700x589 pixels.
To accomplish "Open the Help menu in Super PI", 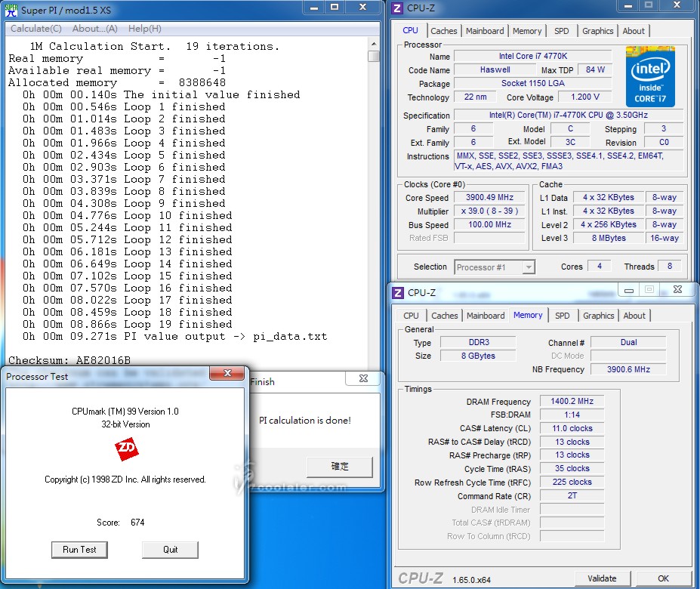I will pos(145,29).
